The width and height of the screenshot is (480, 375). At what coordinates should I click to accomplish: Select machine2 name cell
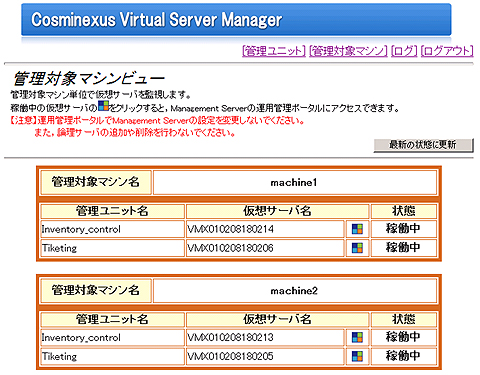pyautogui.click(x=295, y=291)
